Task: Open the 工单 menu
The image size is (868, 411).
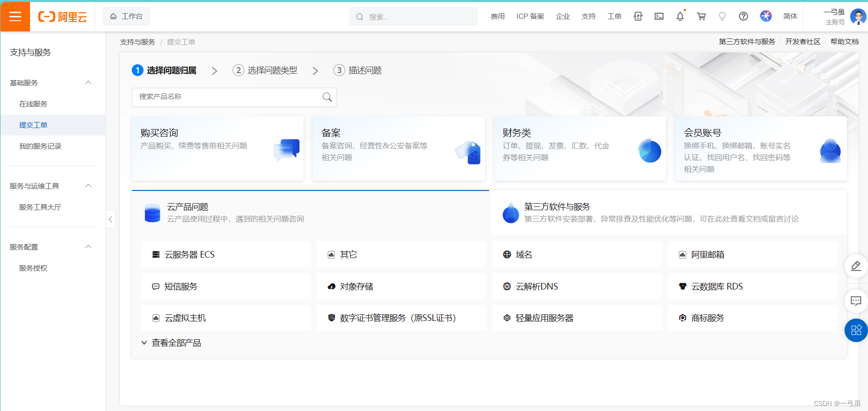Action: 614,16
